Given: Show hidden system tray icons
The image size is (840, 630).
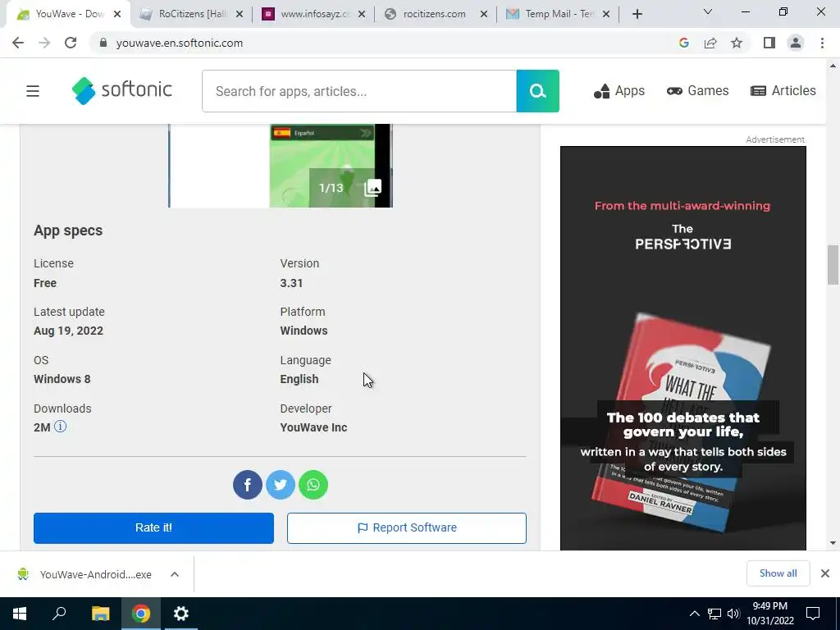Looking at the screenshot, I should [694, 614].
